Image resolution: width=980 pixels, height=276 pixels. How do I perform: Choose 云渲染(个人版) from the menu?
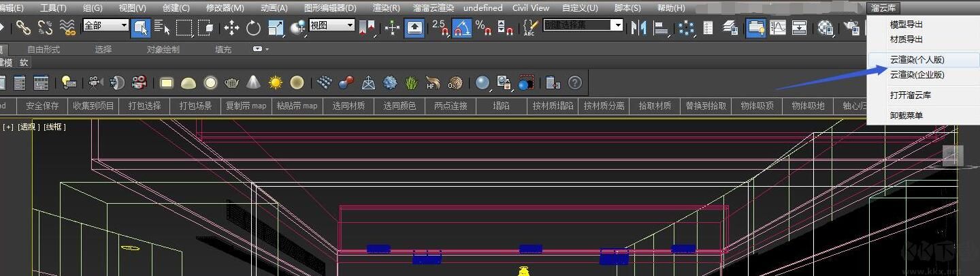click(x=917, y=60)
